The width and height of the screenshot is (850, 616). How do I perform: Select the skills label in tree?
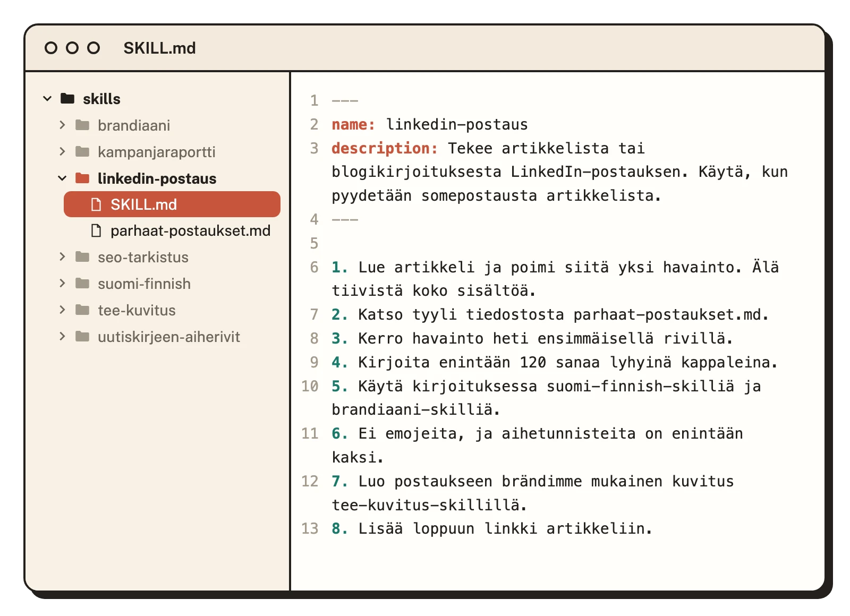[x=101, y=99]
